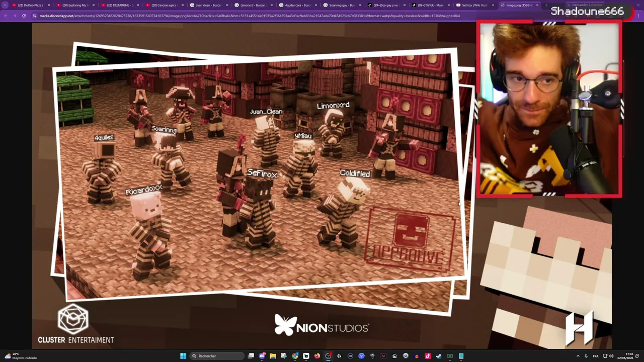Close the Limonxrd search tab
This screenshot has height=362, width=644.
[x=271, y=5]
